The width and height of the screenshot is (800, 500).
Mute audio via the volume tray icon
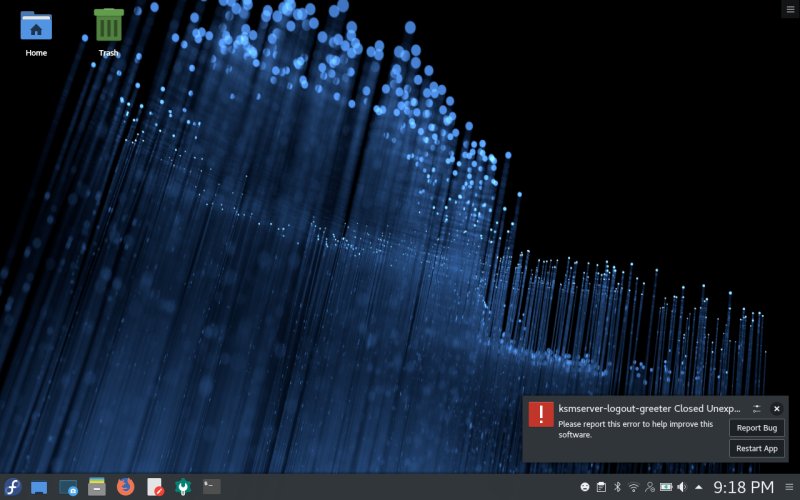click(x=681, y=487)
